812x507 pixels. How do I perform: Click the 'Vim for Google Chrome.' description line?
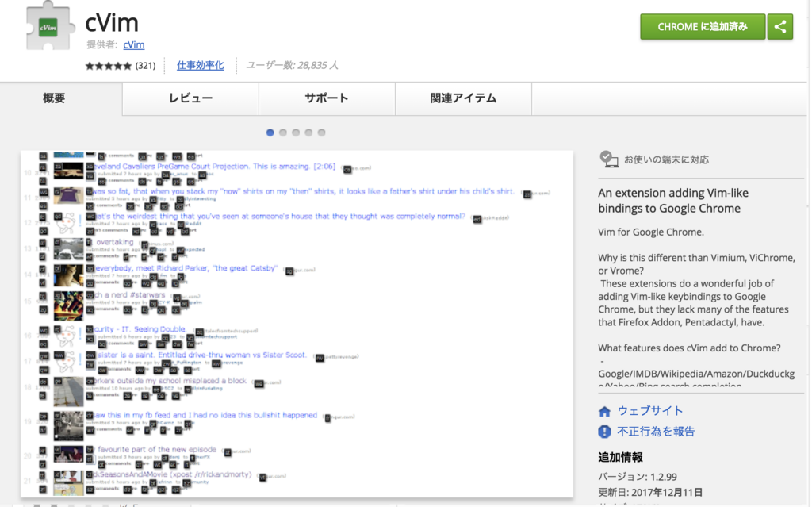point(651,232)
